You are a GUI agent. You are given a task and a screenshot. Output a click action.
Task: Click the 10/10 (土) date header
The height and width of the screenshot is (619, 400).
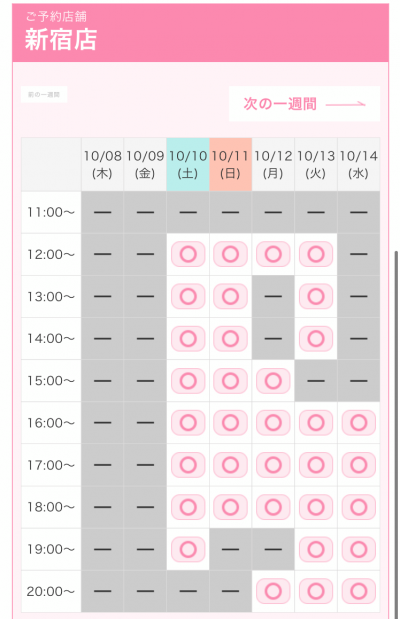(x=188, y=165)
